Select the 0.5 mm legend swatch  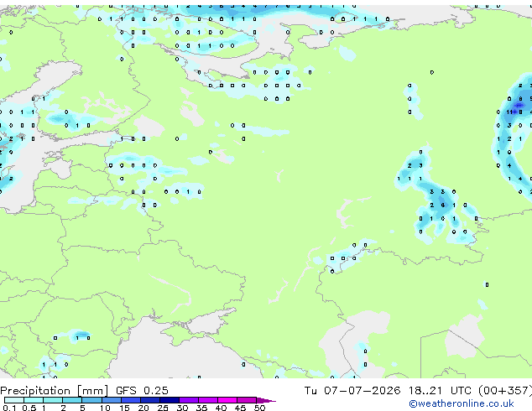34,400
